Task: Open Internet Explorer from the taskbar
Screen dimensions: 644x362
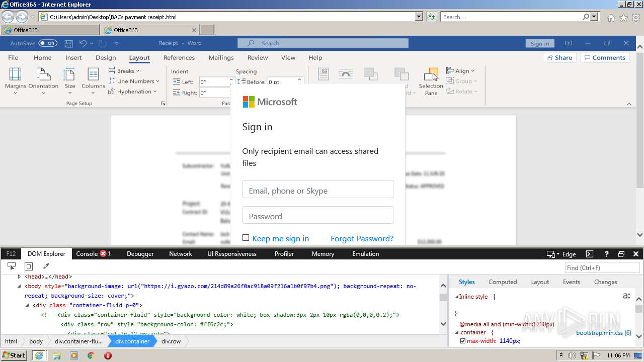Action: (x=39, y=355)
